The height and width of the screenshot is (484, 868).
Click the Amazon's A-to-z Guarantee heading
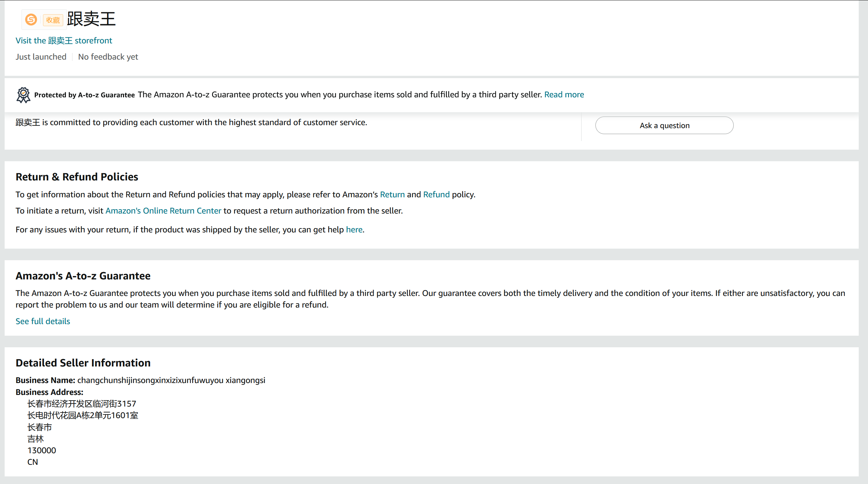[x=83, y=275]
